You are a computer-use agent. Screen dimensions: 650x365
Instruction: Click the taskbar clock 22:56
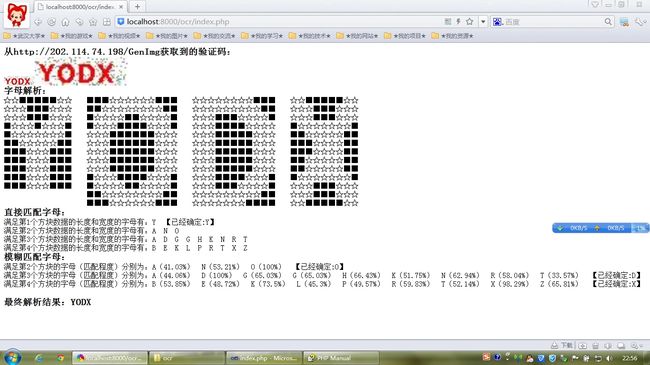pyautogui.click(x=630, y=358)
